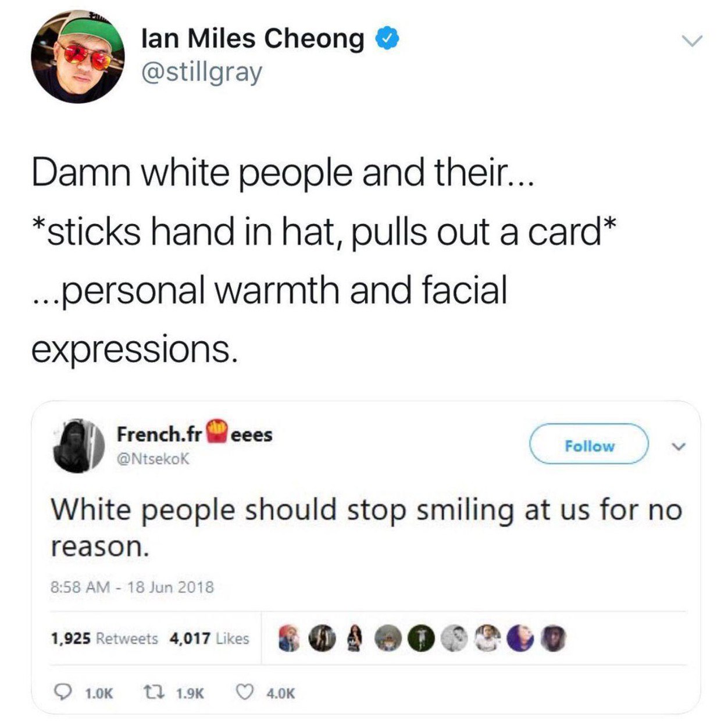Open Ian Miles Cheong profile picture
Screen dimensions: 721x728
point(77,56)
